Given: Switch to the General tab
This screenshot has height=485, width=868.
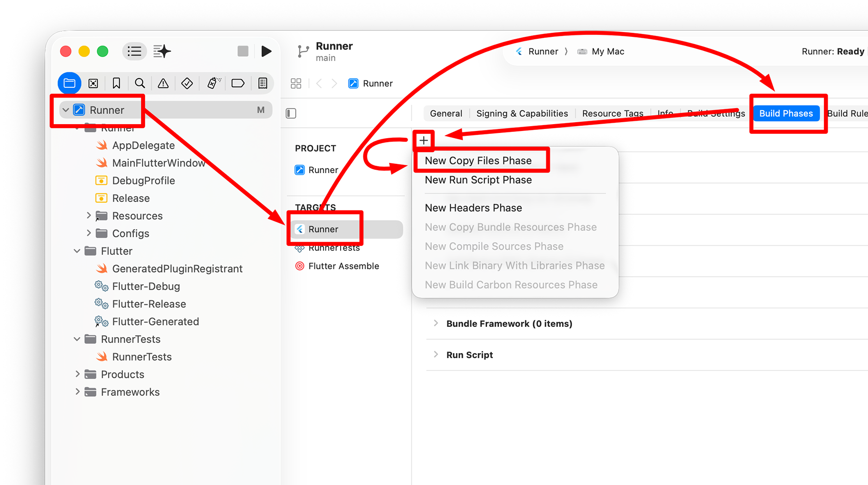Looking at the screenshot, I should click(446, 113).
